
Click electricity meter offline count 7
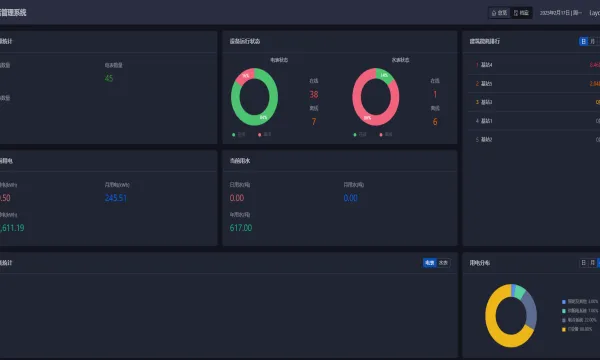click(x=314, y=122)
